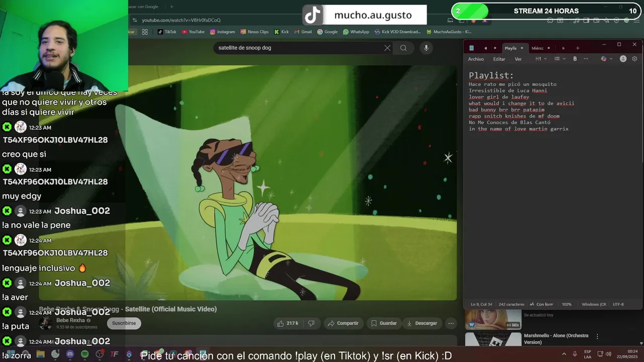Image resolution: width=644 pixels, height=362 pixels.
Task: Toggle bold formatting in Notepad
Action: pyautogui.click(x=575, y=59)
